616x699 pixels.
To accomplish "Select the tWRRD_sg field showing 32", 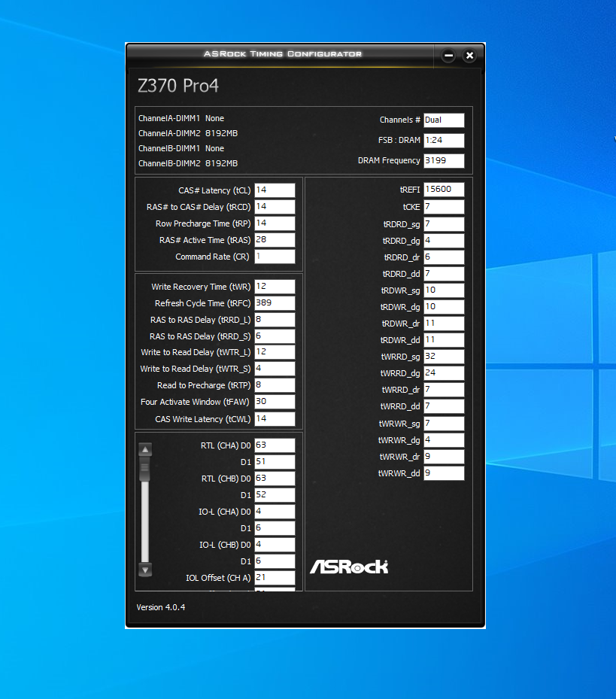I will pos(444,356).
